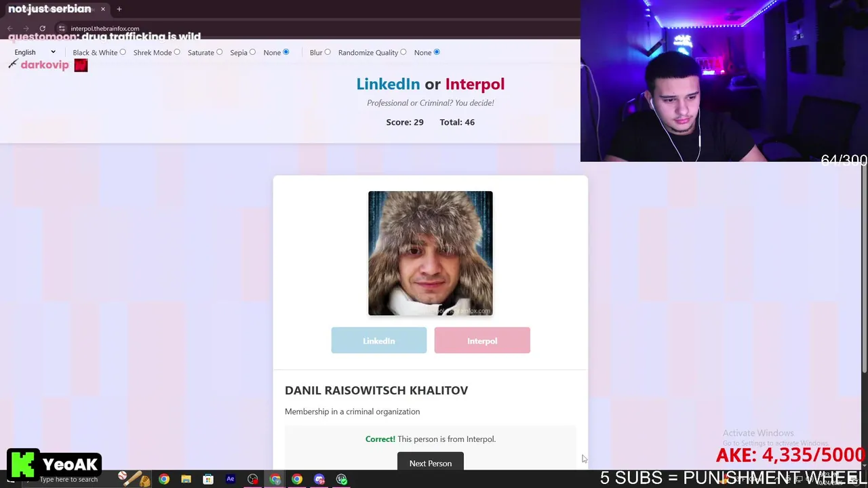Open File Explorer from the taskbar
This screenshot has height=488, width=868.
pos(186,479)
